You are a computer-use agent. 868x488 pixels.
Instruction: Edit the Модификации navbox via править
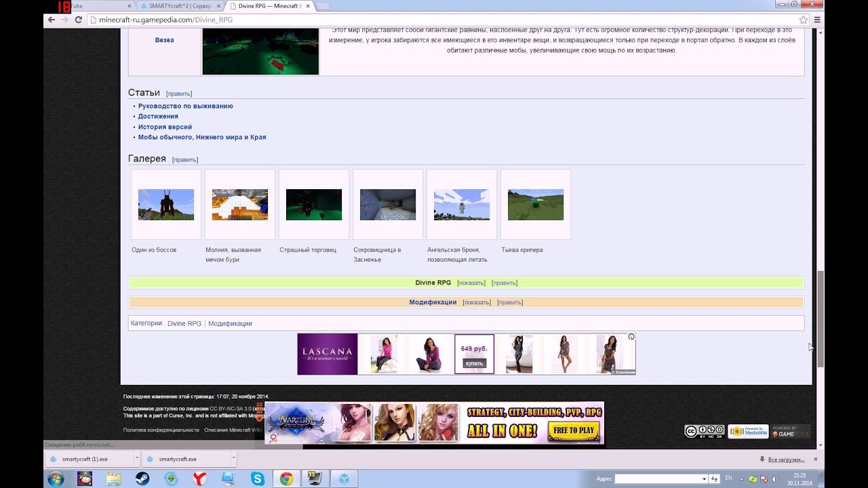[x=510, y=302]
